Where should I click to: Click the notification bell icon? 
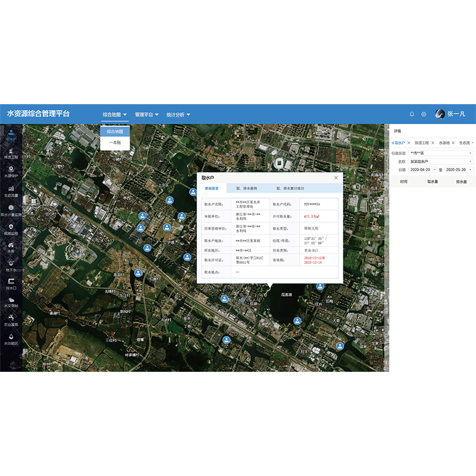coord(412,114)
